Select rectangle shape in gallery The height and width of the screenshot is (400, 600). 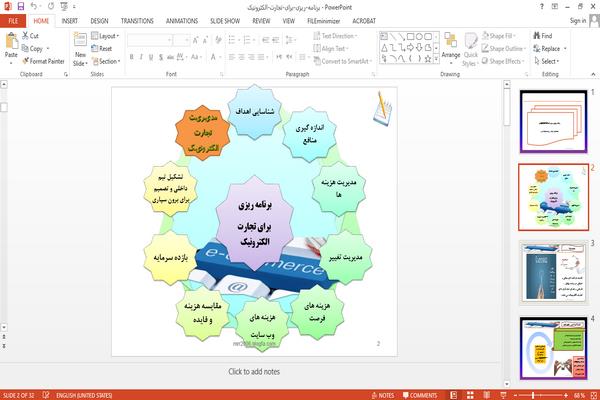coord(410,36)
